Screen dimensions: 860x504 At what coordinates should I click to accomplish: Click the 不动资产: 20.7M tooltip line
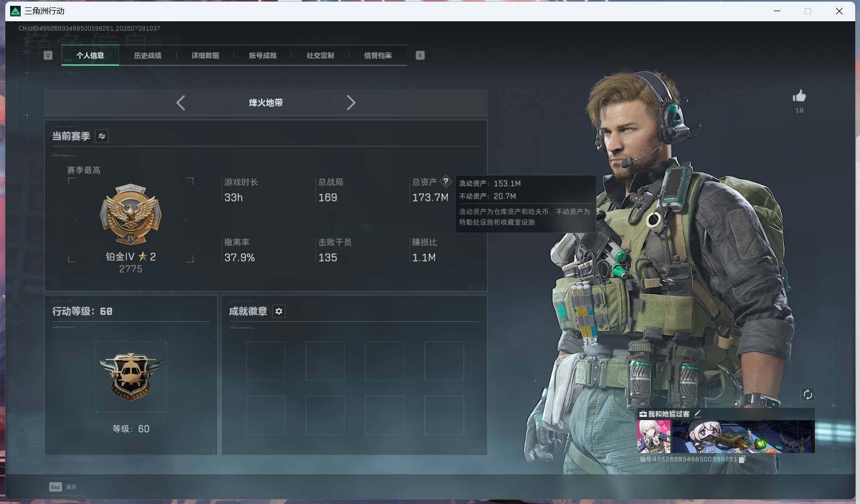pos(488,196)
